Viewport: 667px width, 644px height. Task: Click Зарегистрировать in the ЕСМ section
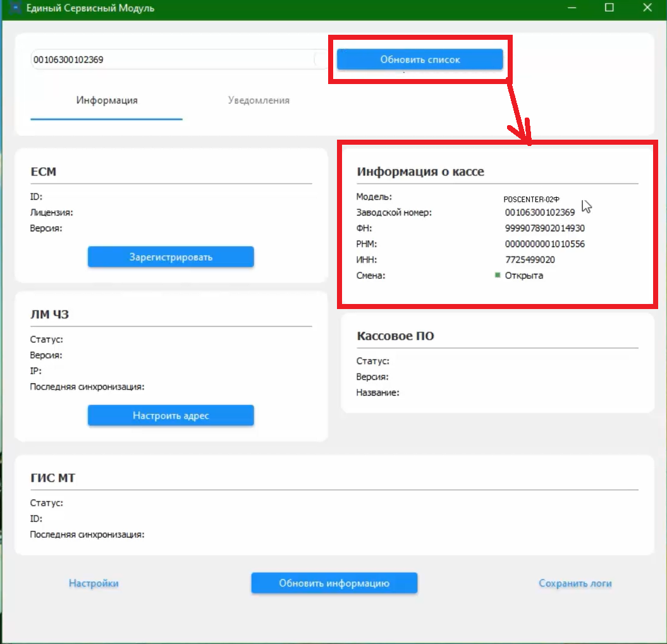(171, 257)
